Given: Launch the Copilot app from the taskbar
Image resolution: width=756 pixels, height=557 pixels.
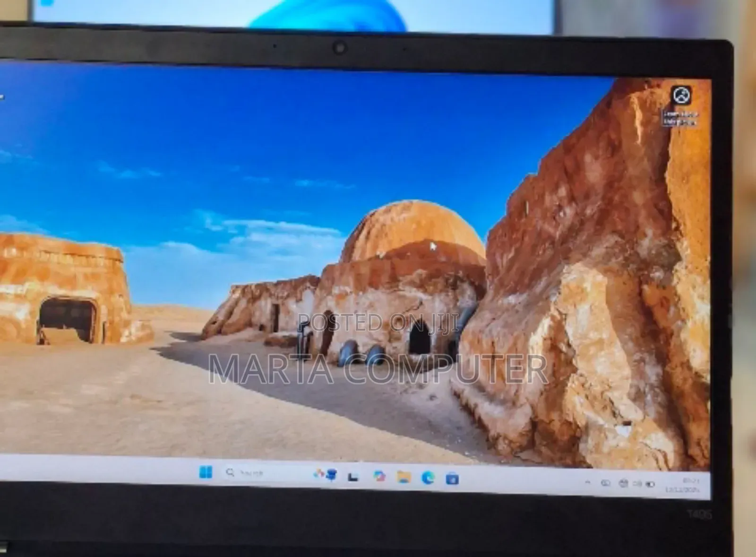Looking at the screenshot, I should 379,477.
